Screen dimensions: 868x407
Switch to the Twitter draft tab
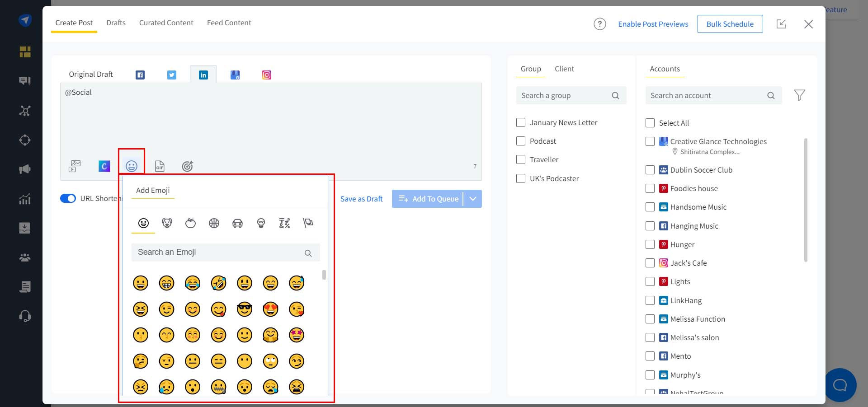[x=172, y=75]
